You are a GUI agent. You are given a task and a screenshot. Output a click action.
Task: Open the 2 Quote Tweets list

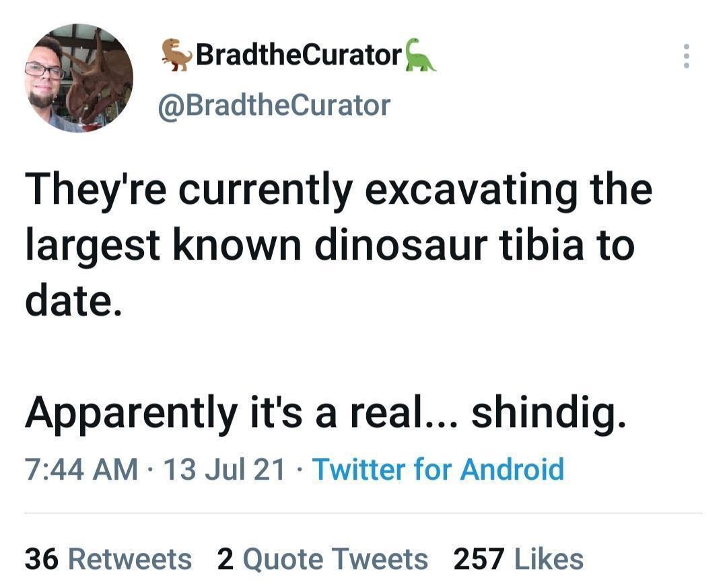(322, 559)
